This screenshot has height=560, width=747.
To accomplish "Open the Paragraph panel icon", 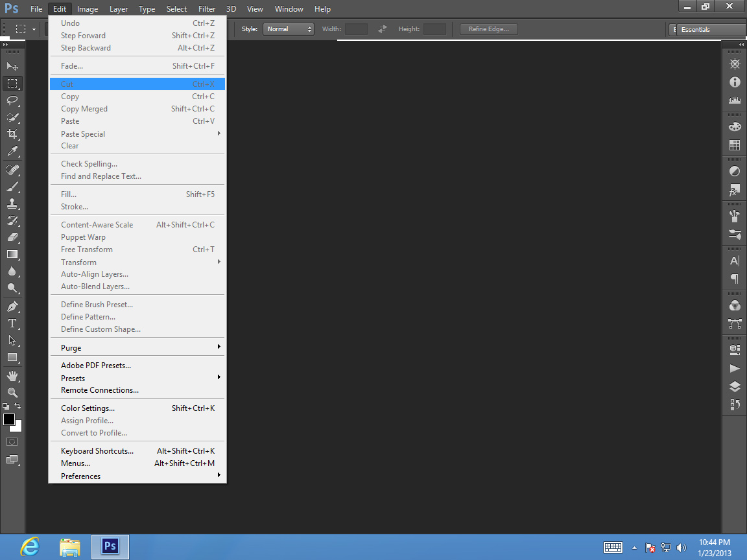I will point(735,279).
